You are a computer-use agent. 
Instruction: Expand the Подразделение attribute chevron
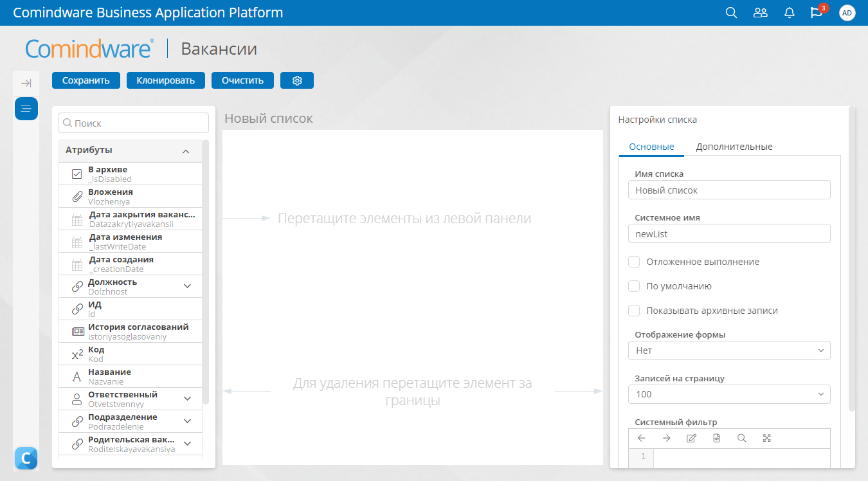click(x=188, y=421)
